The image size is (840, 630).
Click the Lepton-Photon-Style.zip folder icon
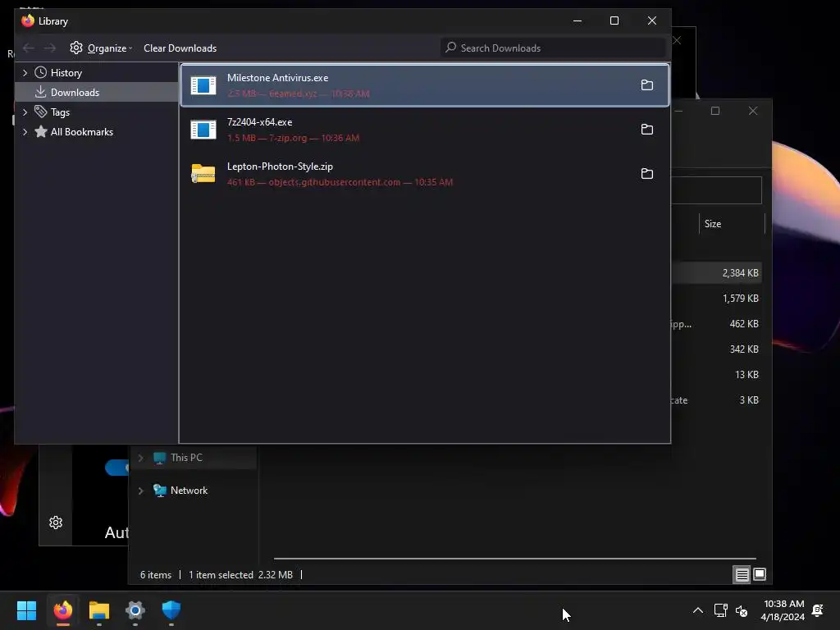203,174
